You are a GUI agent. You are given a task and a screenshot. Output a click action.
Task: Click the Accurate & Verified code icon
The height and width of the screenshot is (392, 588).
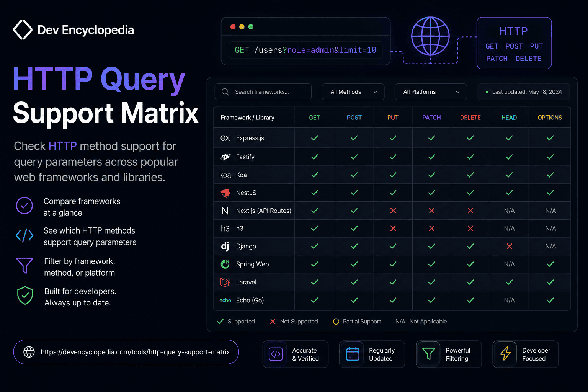(276, 354)
